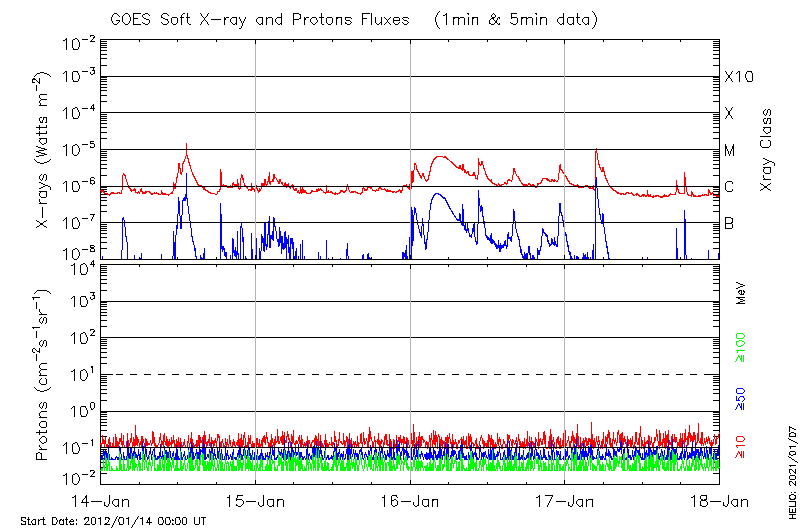Click the 'C' X-ray class label
800x530 pixels.
click(729, 187)
